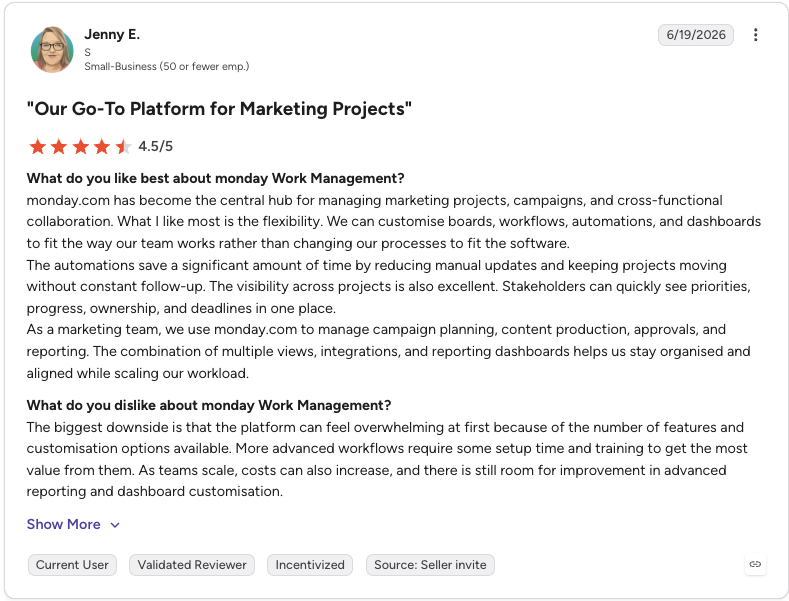This screenshot has width=789, height=601.
Task: Click the Incentivized badge
Action: point(310,565)
